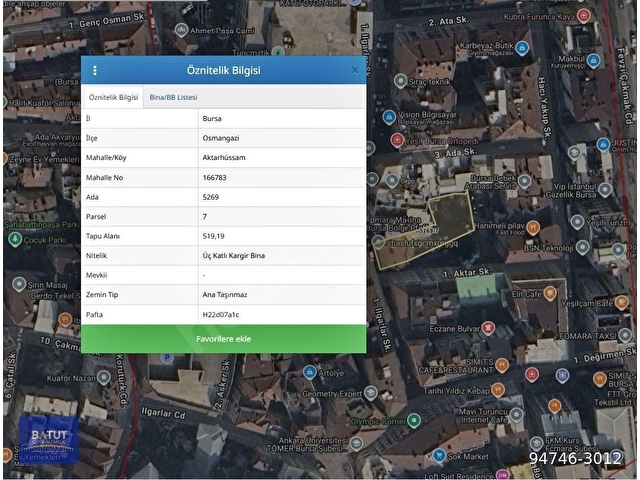Click the Favorilere ekle button

[224, 339]
